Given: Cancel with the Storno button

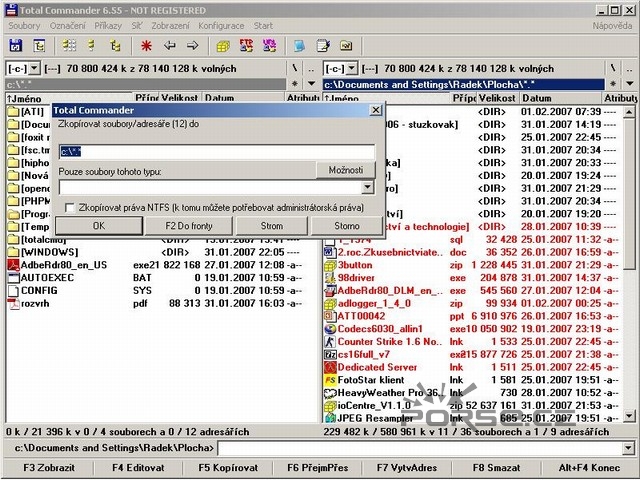Looking at the screenshot, I should pyautogui.click(x=347, y=226).
